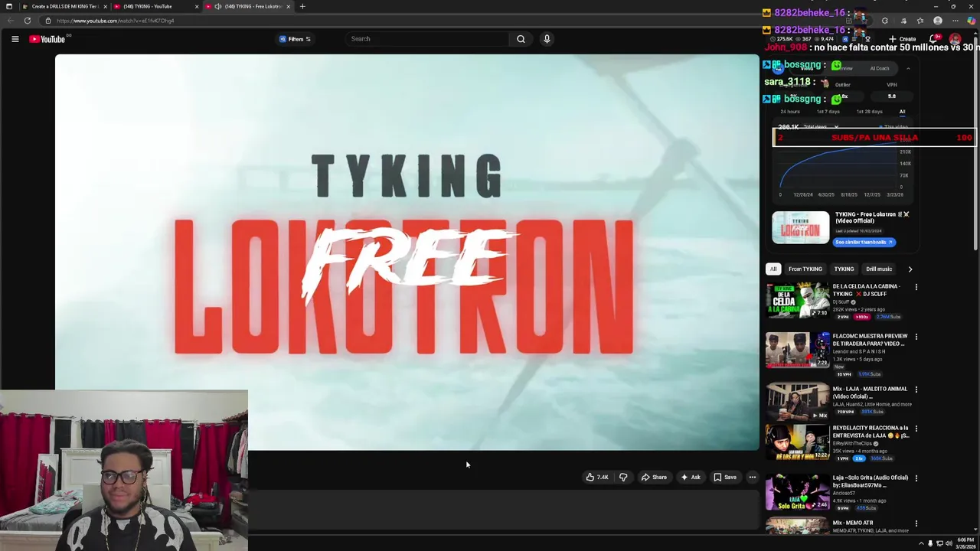Screen dimensions: 980x551
Task: Open Laja - Solo Grita thumbnail
Action: point(797,492)
